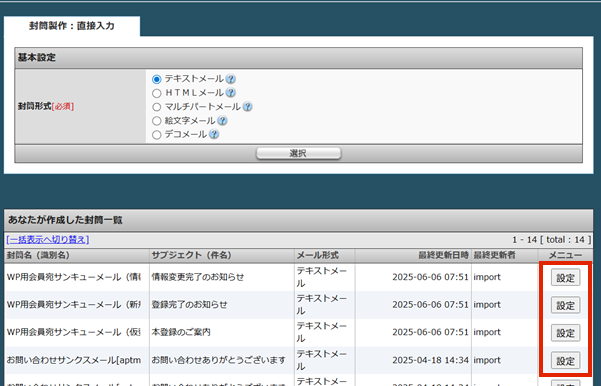Click envelope name お問い合わせサンクスメール[aptm

74,360
